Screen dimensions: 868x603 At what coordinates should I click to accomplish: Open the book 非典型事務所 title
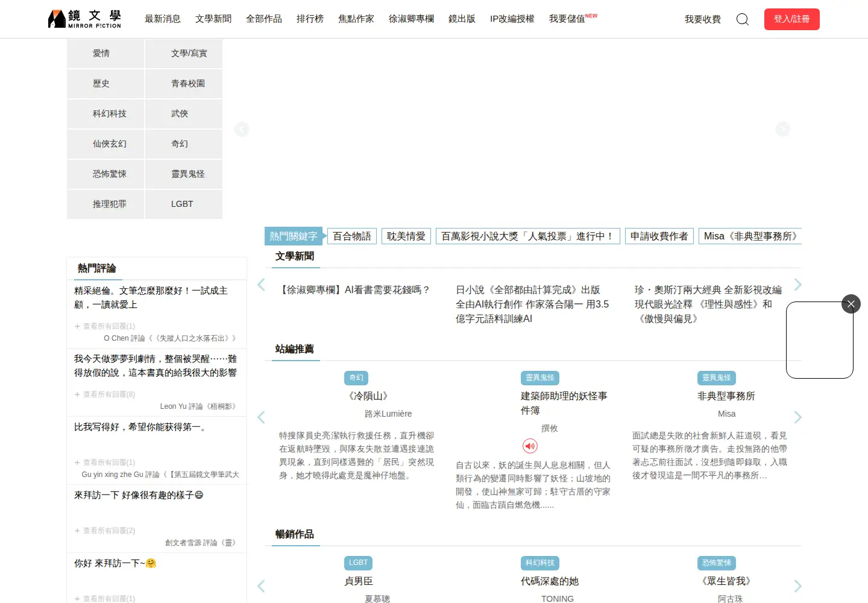(x=726, y=396)
